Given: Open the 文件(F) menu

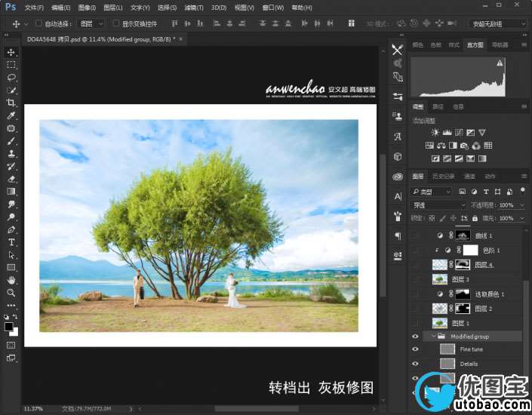Looking at the screenshot, I should [x=34, y=8].
